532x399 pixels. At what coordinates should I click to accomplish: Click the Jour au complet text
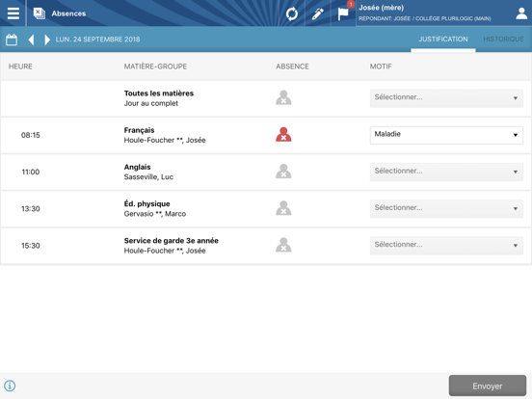[151, 103]
